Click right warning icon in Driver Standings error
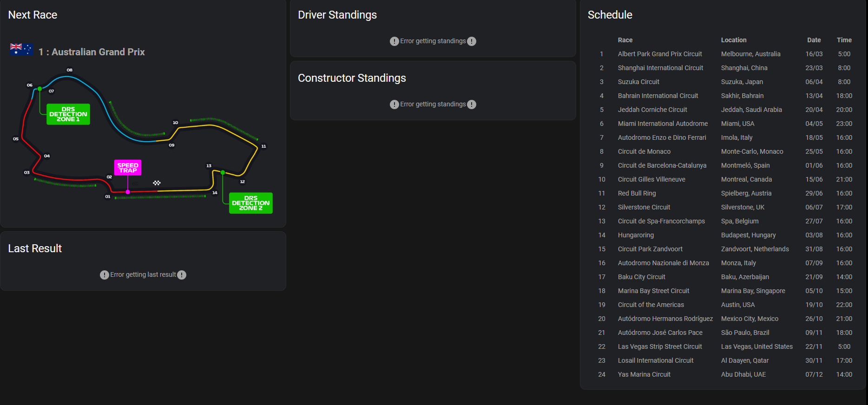Image resolution: width=868 pixels, height=405 pixels. 472,41
